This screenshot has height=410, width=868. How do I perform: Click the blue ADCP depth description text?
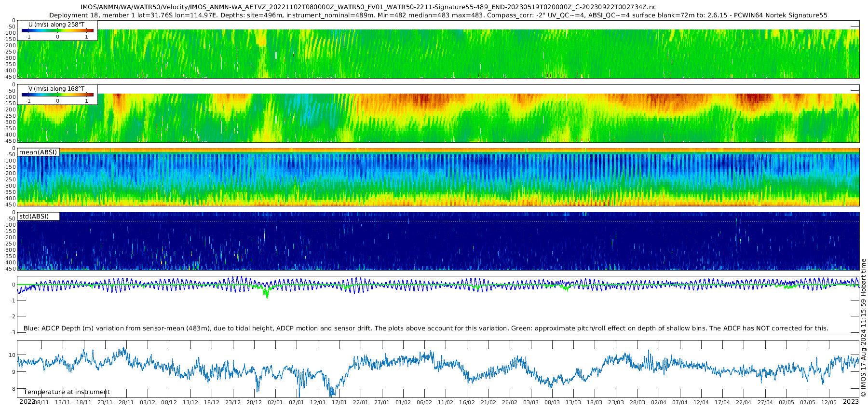426,328
